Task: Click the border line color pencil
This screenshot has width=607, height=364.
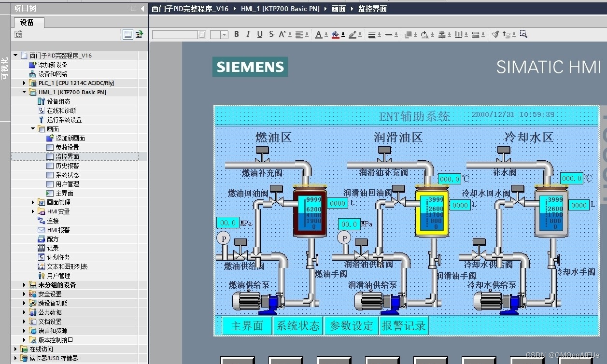Action: (353, 34)
